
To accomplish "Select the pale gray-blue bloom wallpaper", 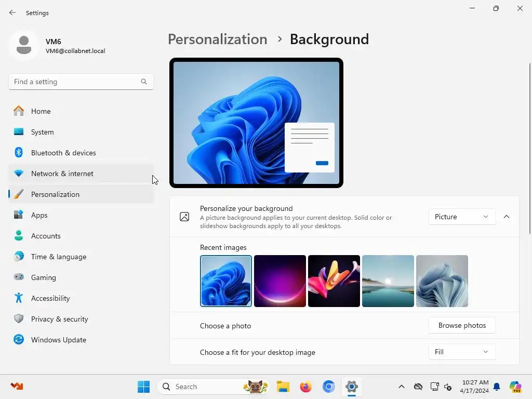I will click(x=442, y=281).
